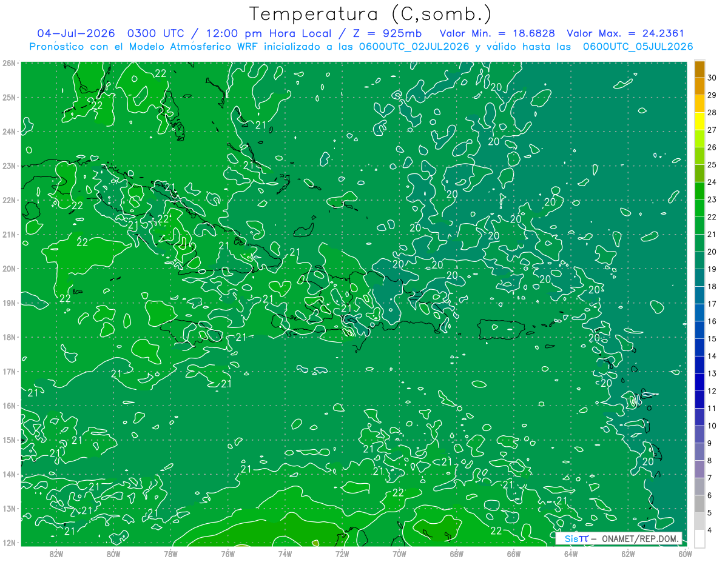Click the '19' label on the color scale
The width and height of the screenshot is (728, 562).
click(x=712, y=269)
